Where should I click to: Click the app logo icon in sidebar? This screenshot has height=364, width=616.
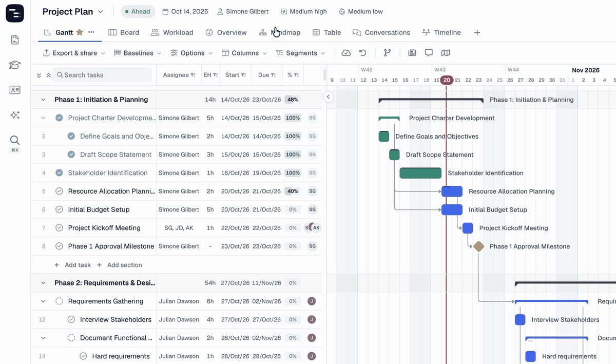pos(15,13)
